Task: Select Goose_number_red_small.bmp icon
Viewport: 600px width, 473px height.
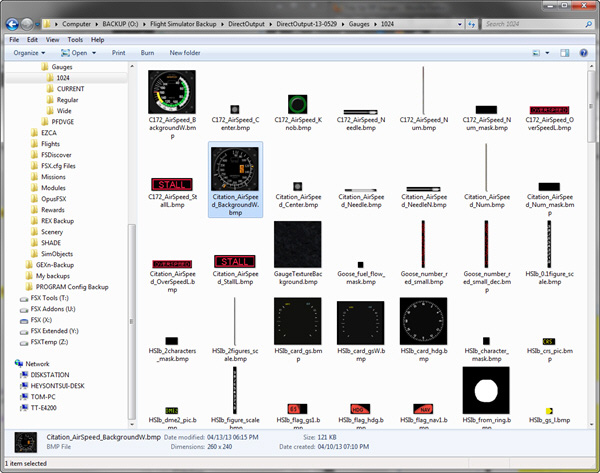Action: pyautogui.click(x=423, y=244)
